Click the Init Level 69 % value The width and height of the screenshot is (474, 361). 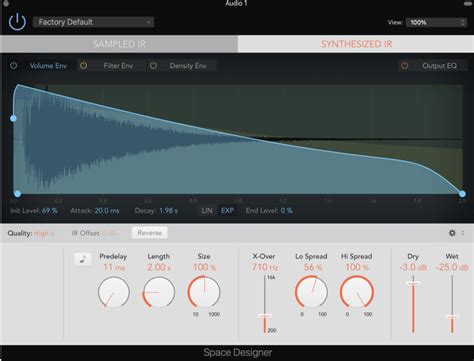click(50, 211)
